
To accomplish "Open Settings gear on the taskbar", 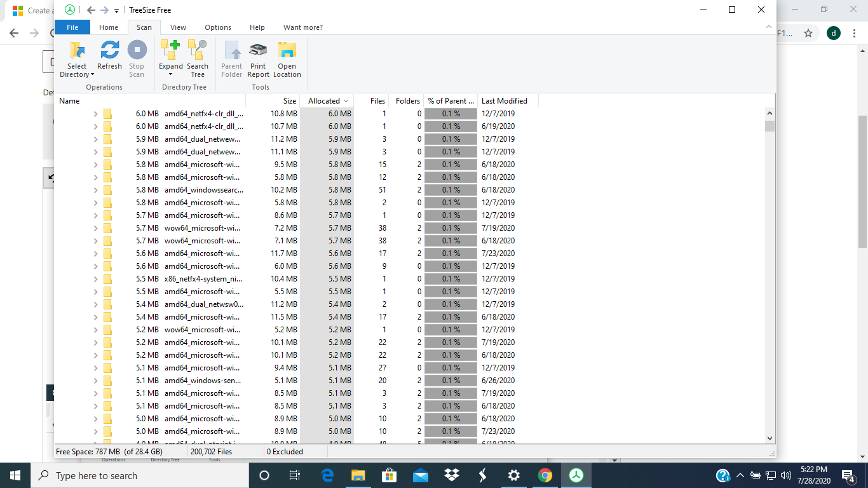I will [x=514, y=475].
